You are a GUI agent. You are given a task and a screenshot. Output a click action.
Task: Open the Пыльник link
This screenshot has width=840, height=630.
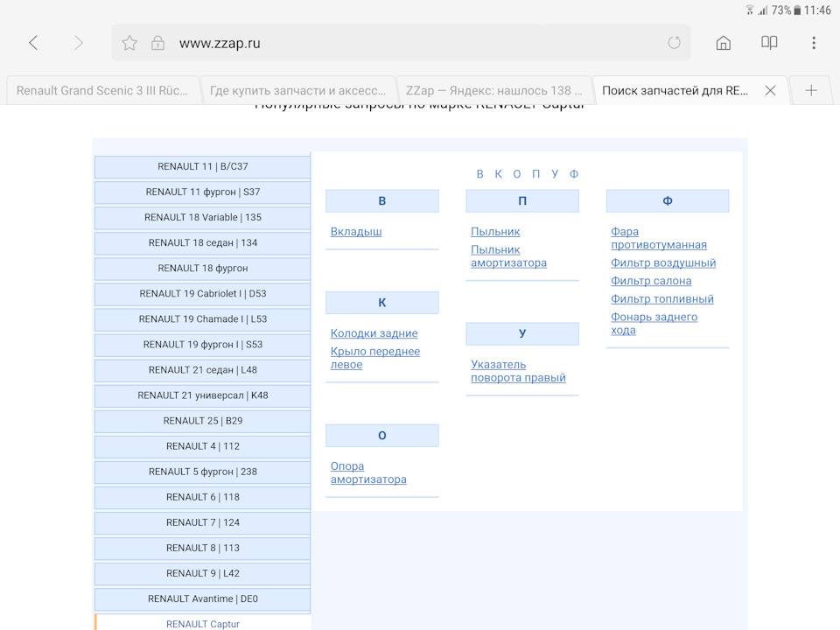click(x=495, y=232)
